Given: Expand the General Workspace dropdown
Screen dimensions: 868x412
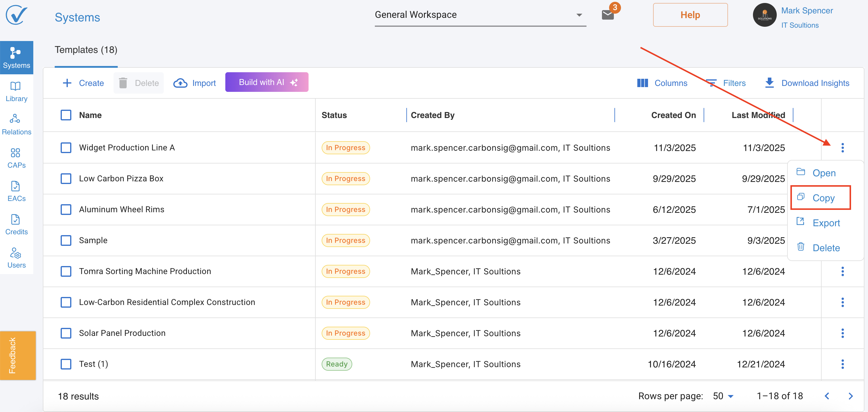Looking at the screenshot, I should point(480,15).
